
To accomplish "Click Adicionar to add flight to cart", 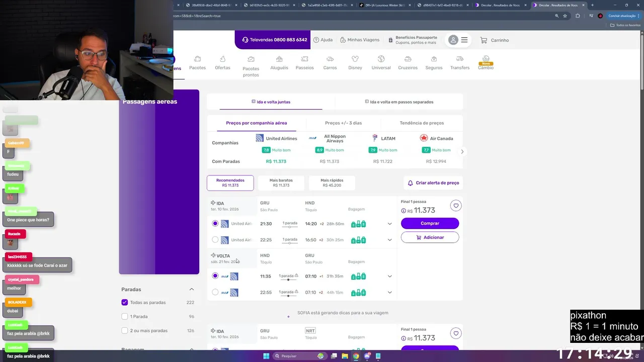I will pyautogui.click(x=430, y=237).
